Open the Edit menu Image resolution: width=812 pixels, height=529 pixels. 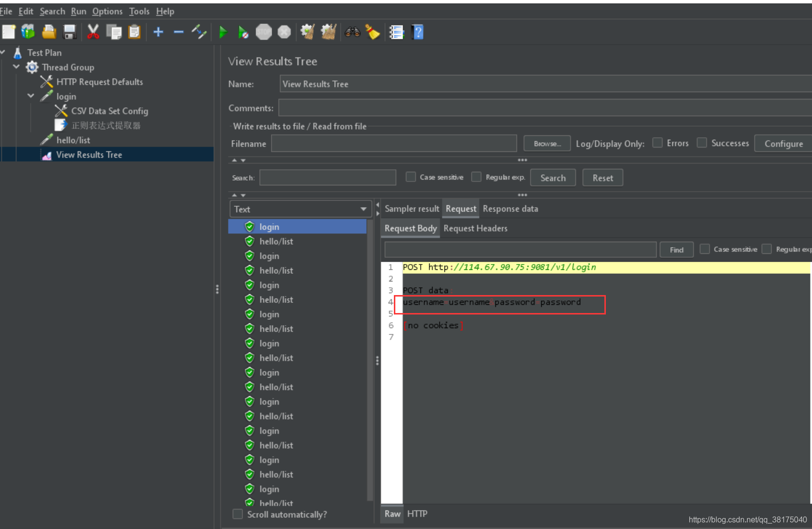(26, 11)
